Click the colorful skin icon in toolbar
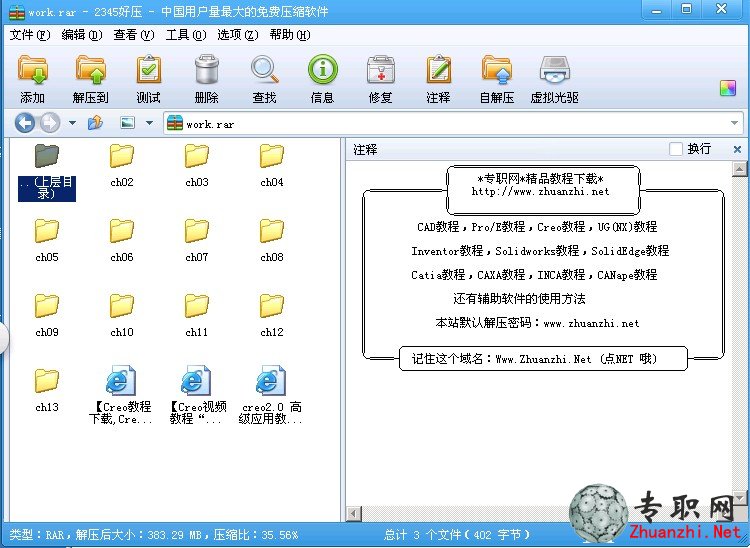Image resolution: width=750 pixels, height=548 pixels. 728,88
